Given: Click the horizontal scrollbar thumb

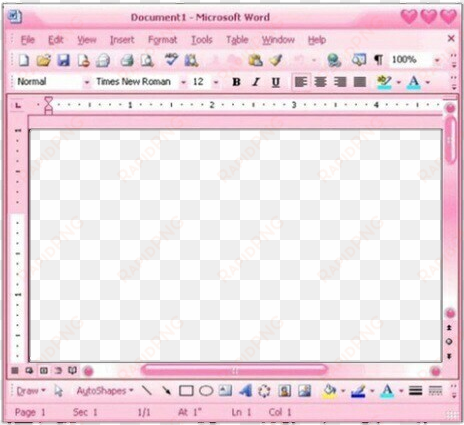Looking at the screenshot, I should coord(234,371).
